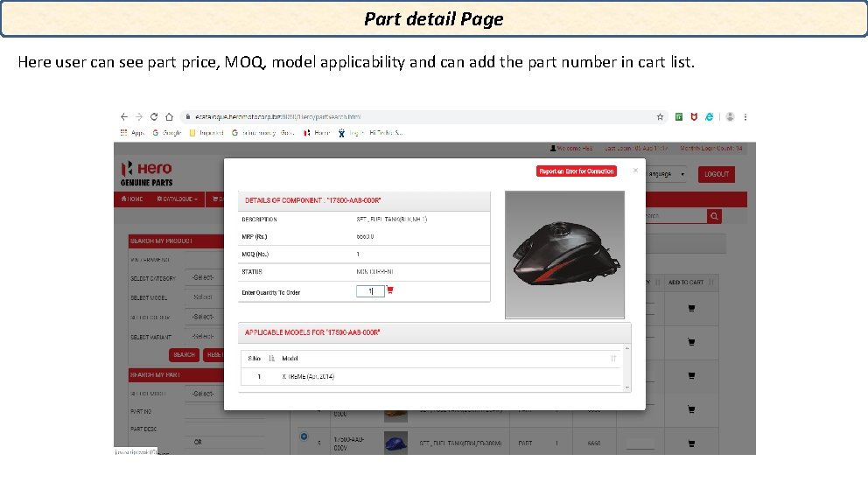Viewport: 868px width, 496px height.
Task: Expand row 5 with blue plus icon
Action: (x=304, y=437)
